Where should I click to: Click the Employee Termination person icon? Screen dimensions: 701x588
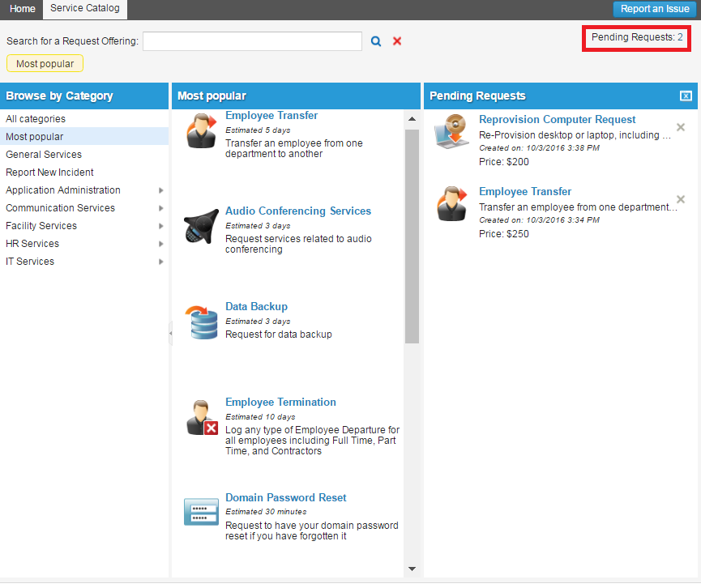pos(201,416)
